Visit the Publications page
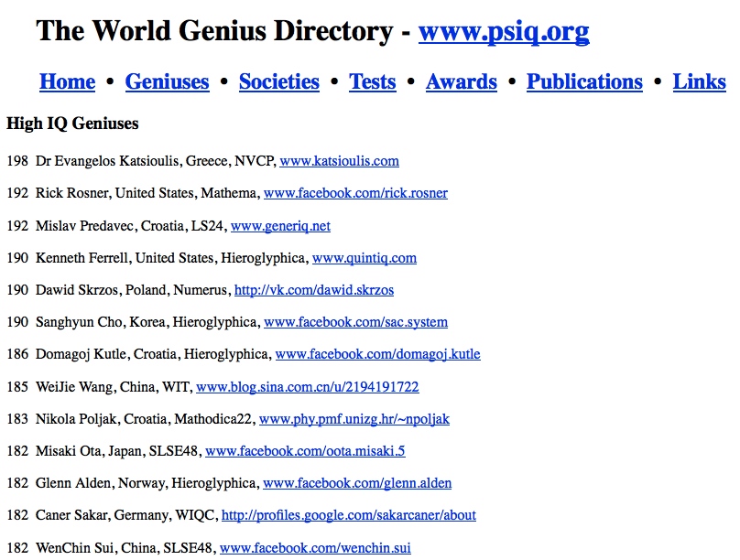The height and width of the screenshot is (560, 740). coord(584,82)
